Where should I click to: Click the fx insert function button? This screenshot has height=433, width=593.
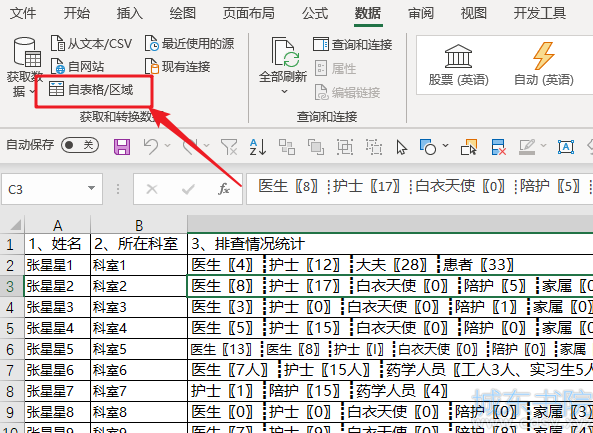point(224,189)
